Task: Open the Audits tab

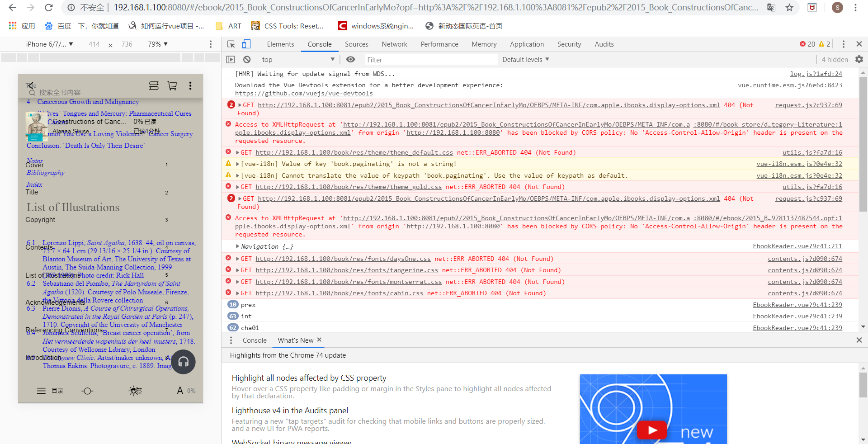Action: pos(604,44)
